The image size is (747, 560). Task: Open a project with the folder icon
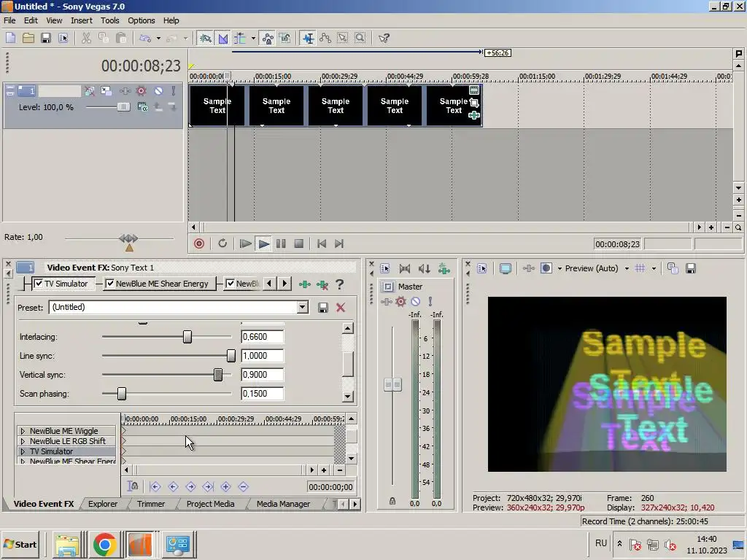click(x=28, y=38)
